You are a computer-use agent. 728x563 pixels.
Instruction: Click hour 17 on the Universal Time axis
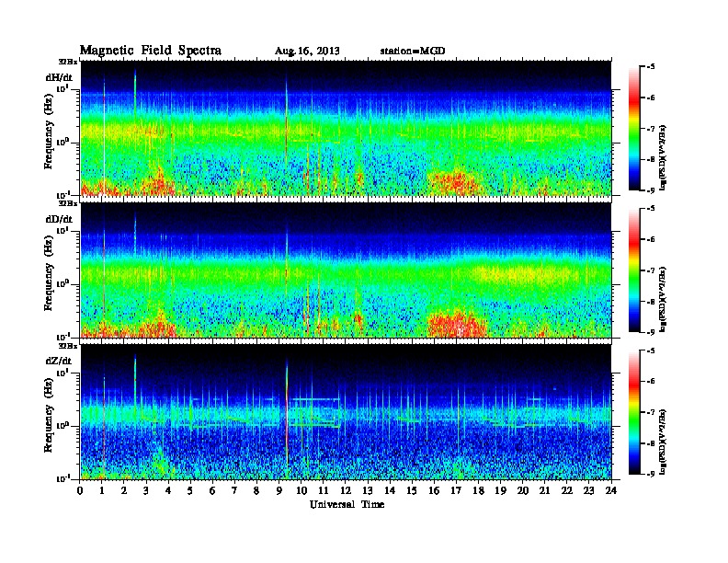click(456, 491)
